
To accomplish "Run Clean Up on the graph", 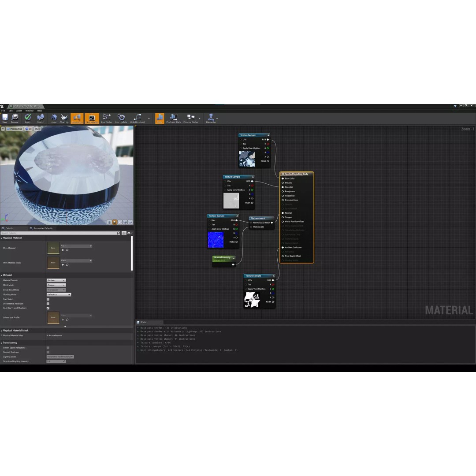I will (64, 119).
